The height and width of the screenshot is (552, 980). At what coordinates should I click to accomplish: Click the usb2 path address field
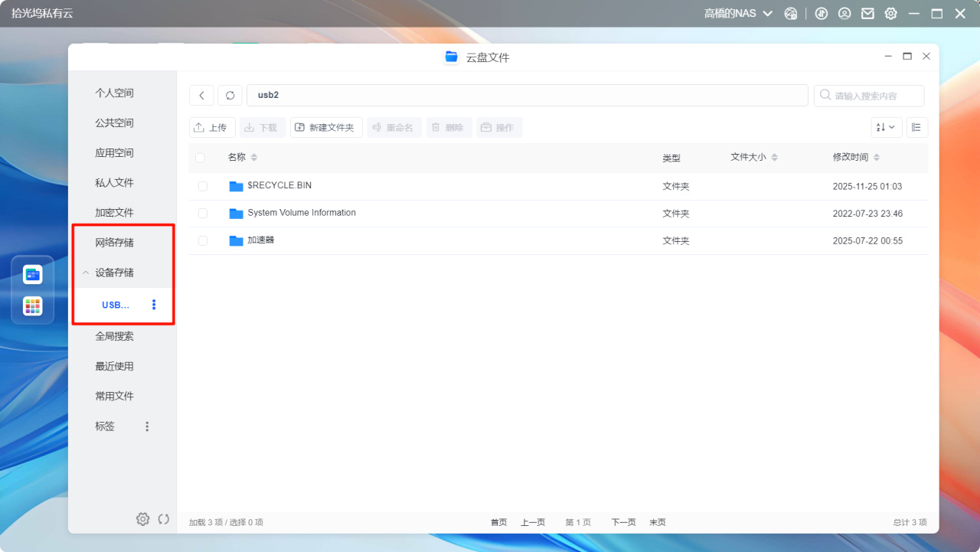527,95
